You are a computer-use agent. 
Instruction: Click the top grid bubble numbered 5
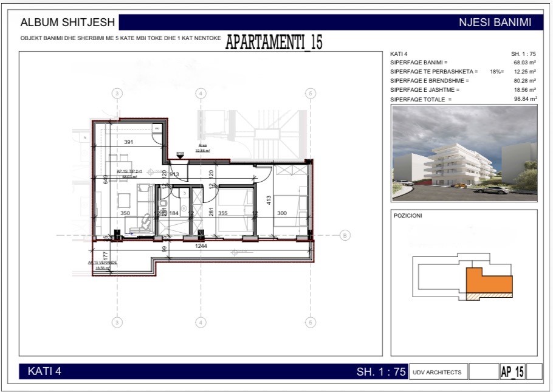click(310, 94)
